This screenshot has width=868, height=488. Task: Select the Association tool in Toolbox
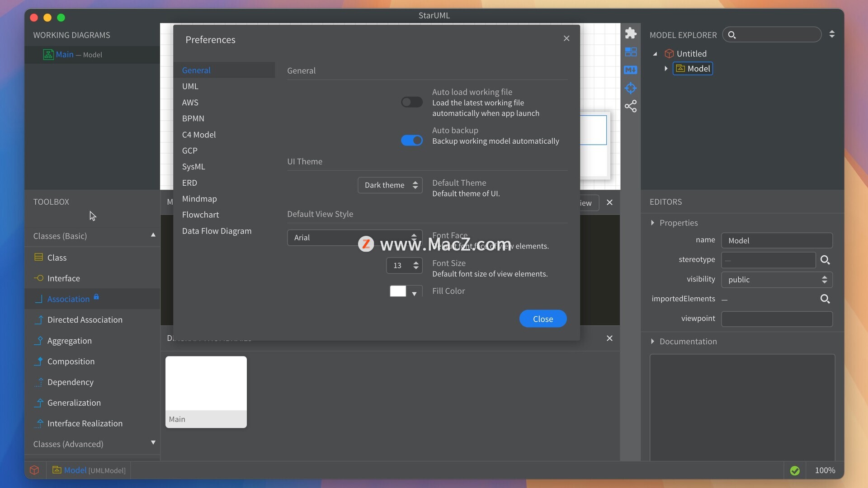(x=93, y=299)
